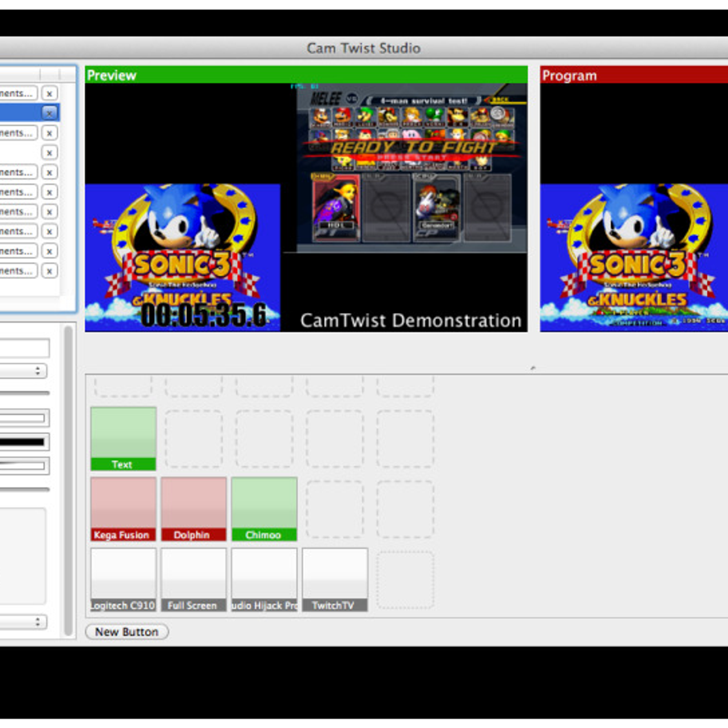Click the empty dashed slot beside the TwitchTV button
The width and height of the screenshot is (728, 728).
[x=405, y=579]
